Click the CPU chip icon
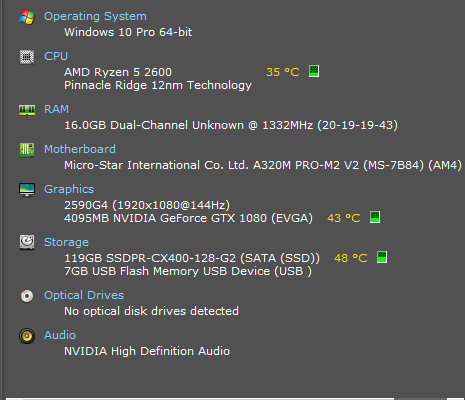465x400 pixels. pyautogui.click(x=27, y=57)
